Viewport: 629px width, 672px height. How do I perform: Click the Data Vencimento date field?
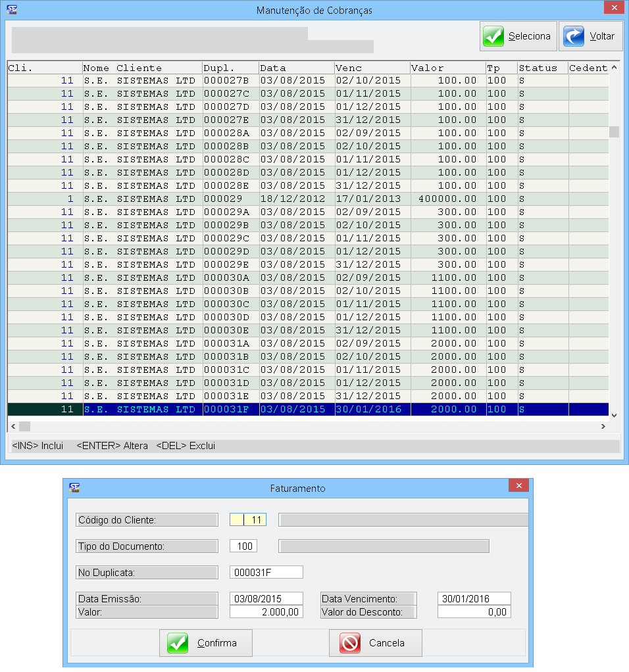point(474,598)
